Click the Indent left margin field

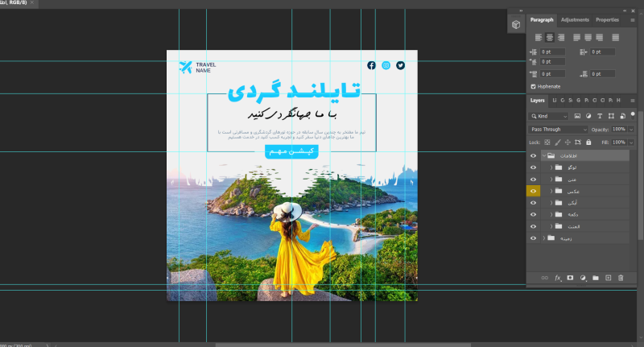click(x=552, y=52)
